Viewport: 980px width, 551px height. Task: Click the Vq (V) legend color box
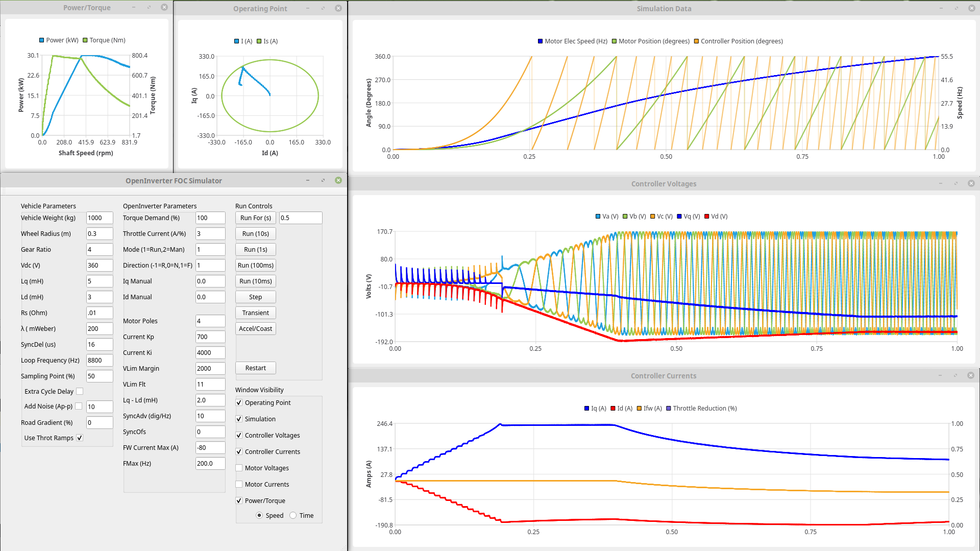click(679, 217)
